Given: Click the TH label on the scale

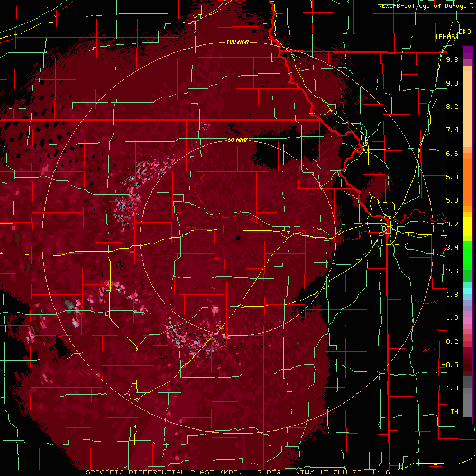Looking at the screenshot, I should coord(454,412).
